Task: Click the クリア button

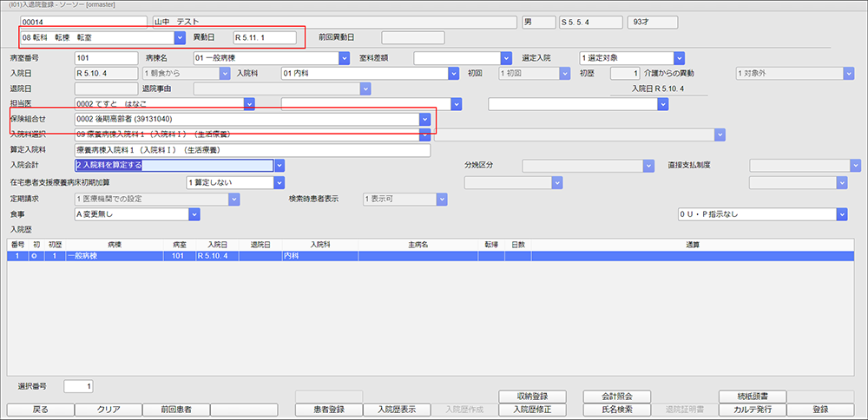Action: pos(108,410)
